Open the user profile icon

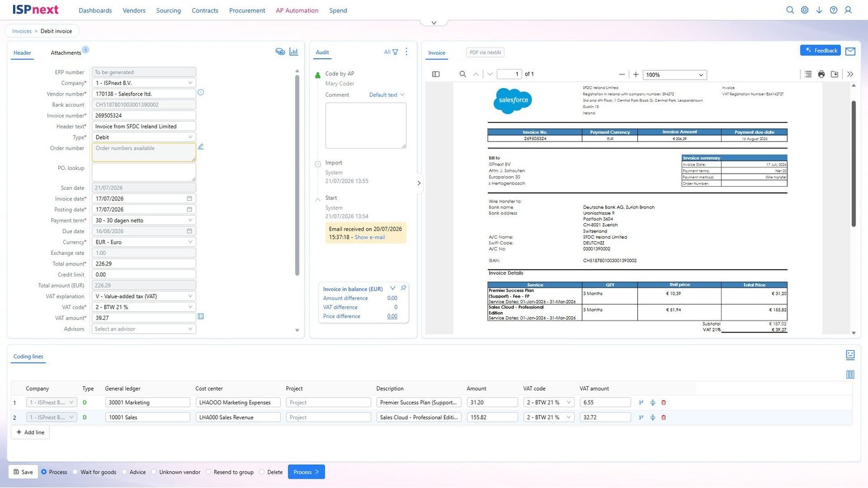[x=848, y=10]
